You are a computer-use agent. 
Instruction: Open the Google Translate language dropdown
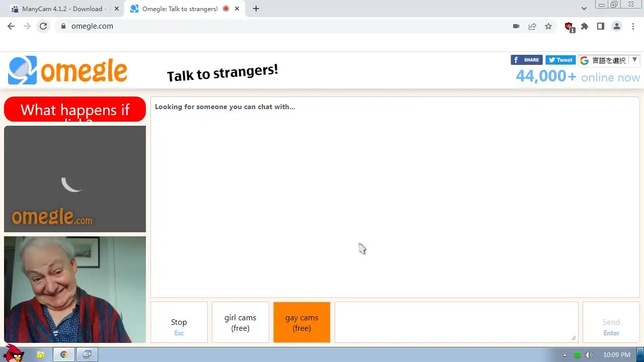click(x=609, y=60)
